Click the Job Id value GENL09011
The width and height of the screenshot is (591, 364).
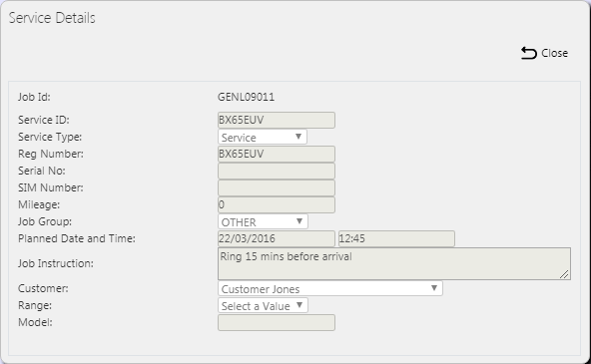point(247,97)
